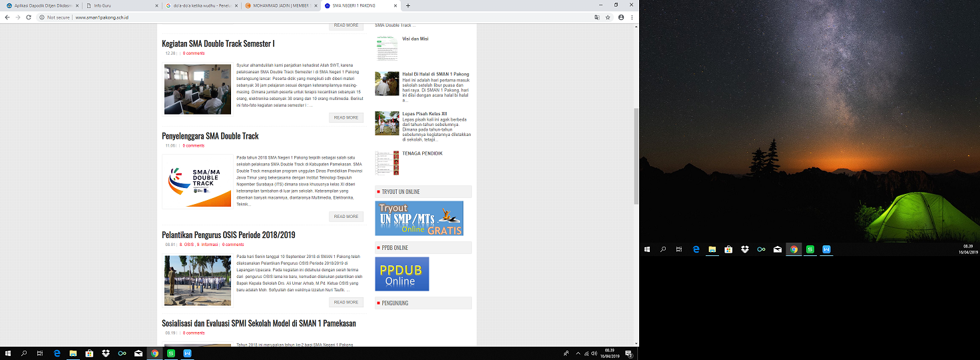980x360 pixels.
Task: Bookmark this page with the star icon
Action: [x=608, y=17]
